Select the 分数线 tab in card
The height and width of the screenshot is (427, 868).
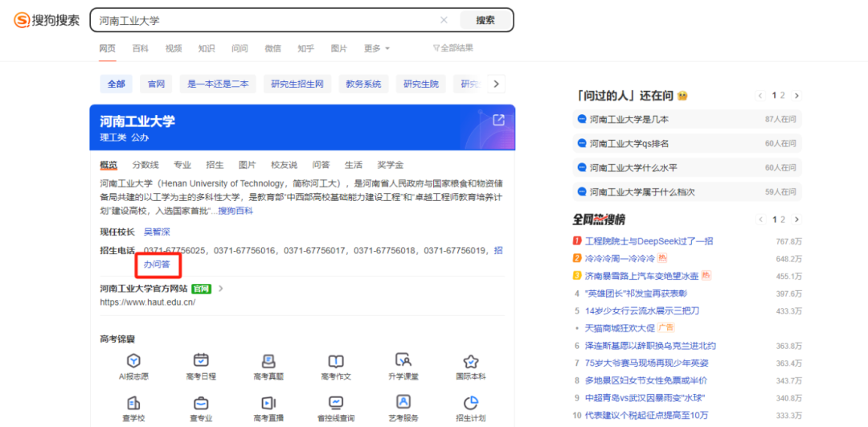pos(145,165)
